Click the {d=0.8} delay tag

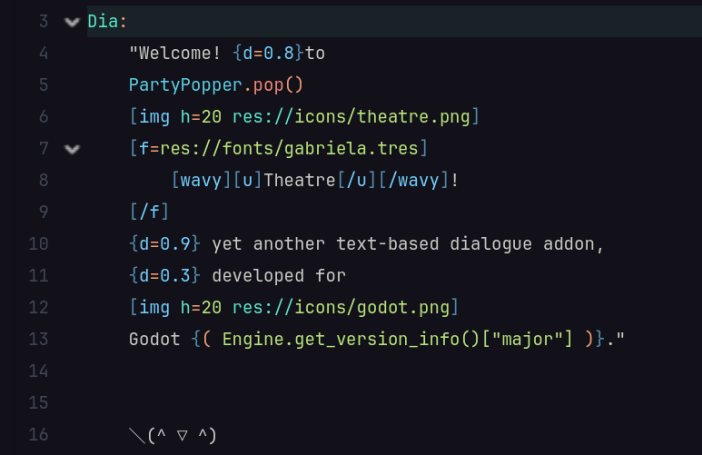pos(268,53)
